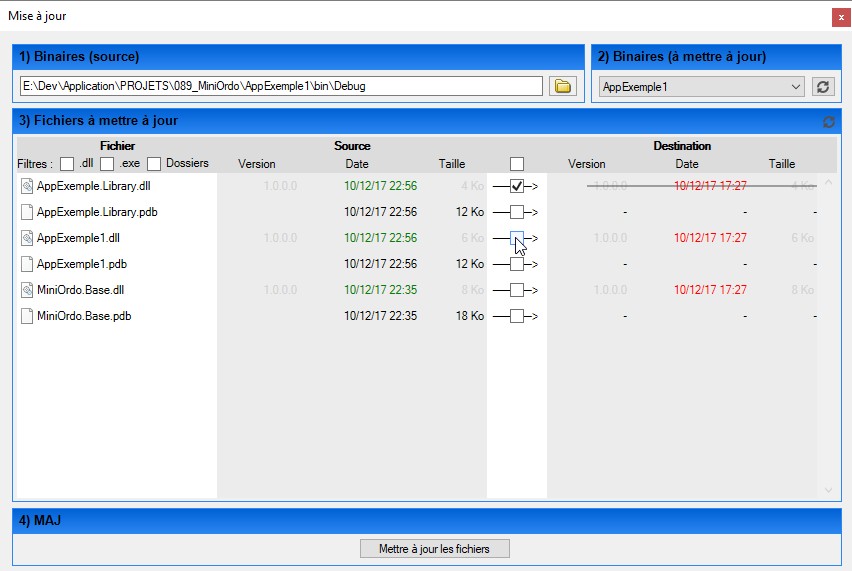Select the AppExemple1.pdb file name
The width and height of the screenshot is (852, 571).
(x=82, y=264)
